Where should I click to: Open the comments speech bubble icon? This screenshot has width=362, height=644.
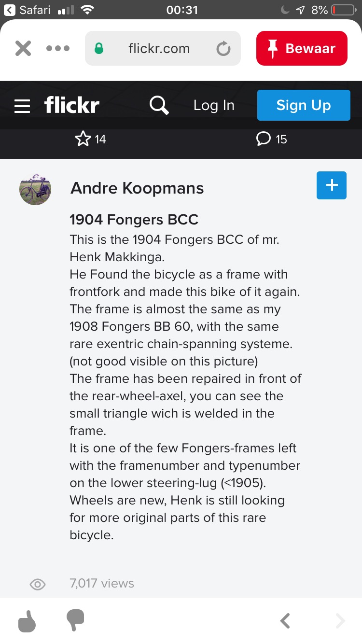pyautogui.click(x=263, y=140)
